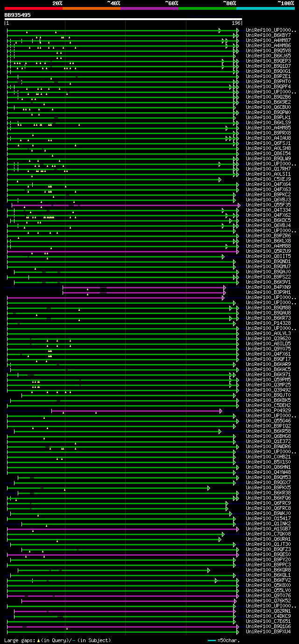Click the arrowhead ending the B6KR58 alignment
Viewport: 299px width, 644px height.
pyautogui.click(x=220, y=431)
